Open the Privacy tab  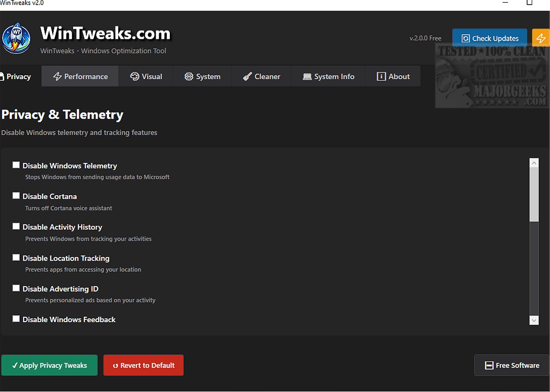coord(17,76)
